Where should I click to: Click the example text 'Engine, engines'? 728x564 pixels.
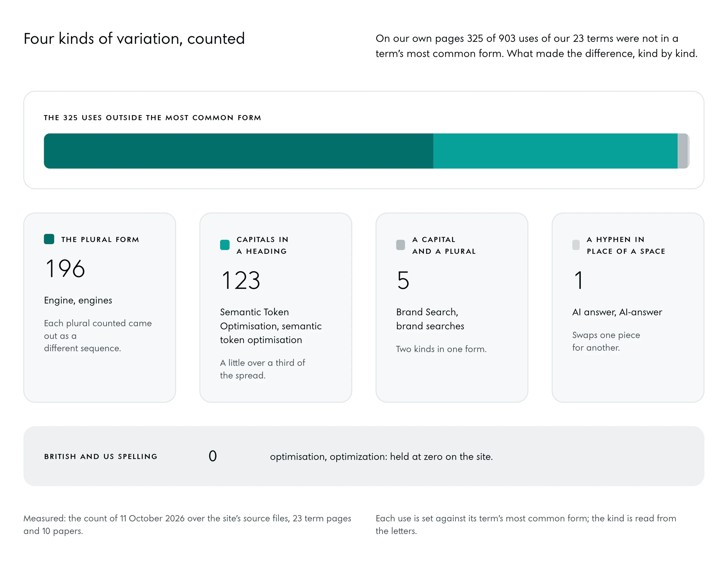(x=78, y=300)
